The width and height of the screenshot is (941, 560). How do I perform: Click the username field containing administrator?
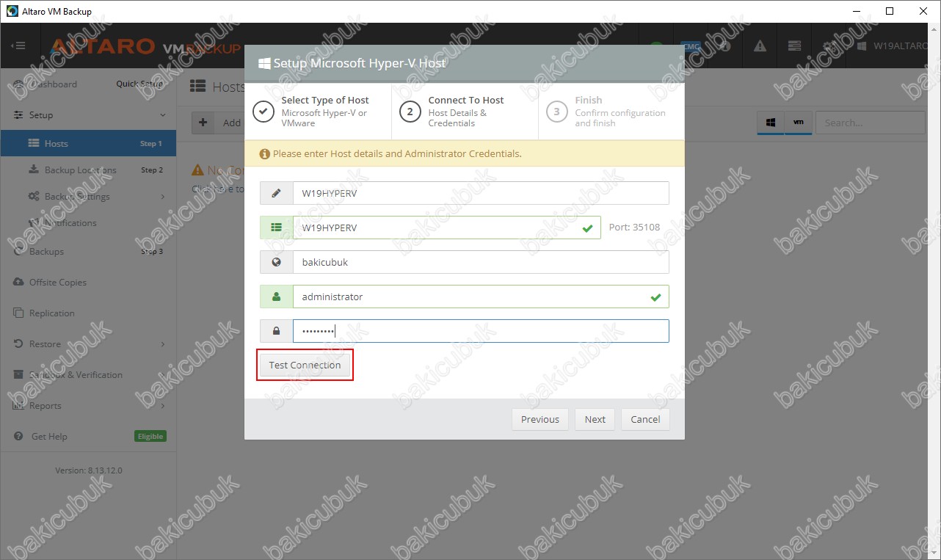[481, 297]
